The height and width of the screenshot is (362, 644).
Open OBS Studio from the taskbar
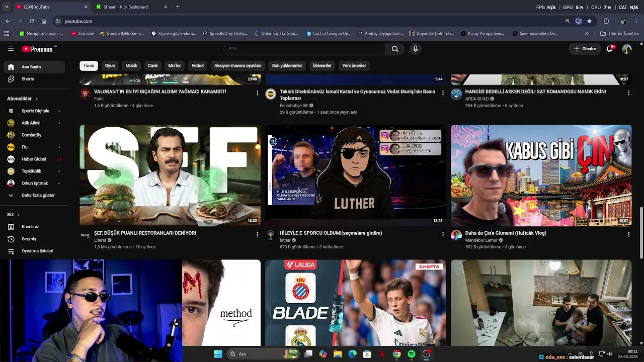pos(426,354)
